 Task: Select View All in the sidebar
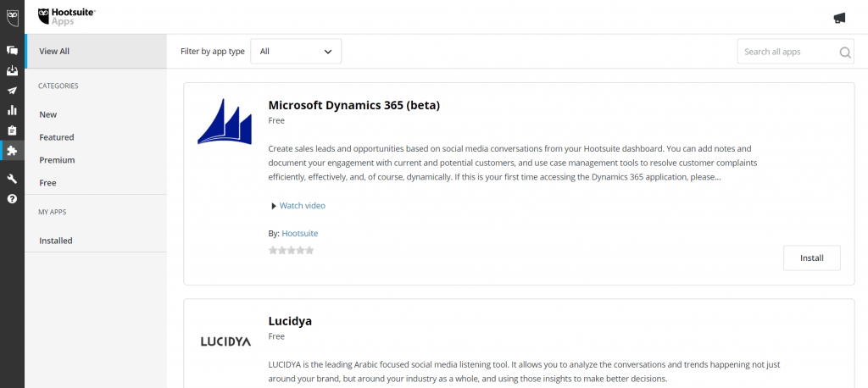(96, 51)
